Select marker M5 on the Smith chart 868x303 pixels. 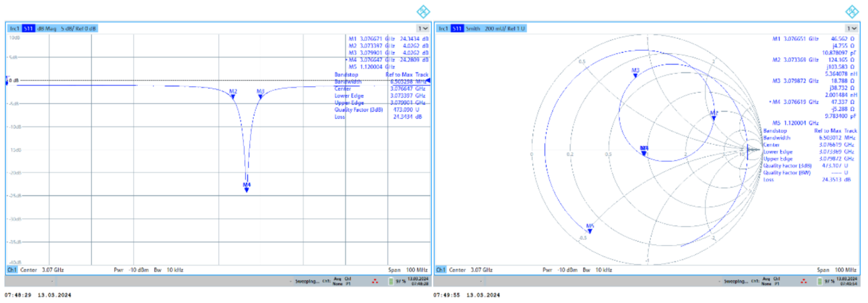(590, 230)
